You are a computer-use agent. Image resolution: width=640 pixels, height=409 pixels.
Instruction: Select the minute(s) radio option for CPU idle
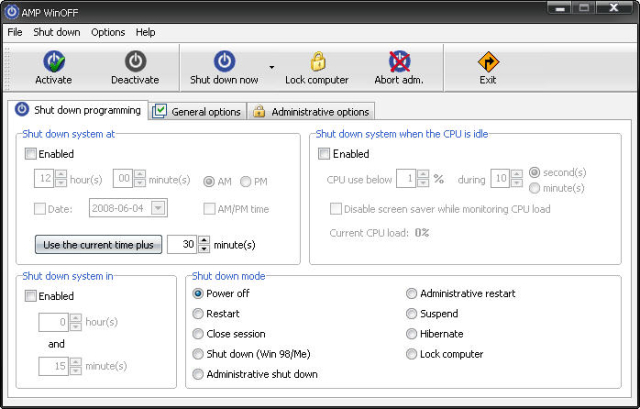click(534, 188)
